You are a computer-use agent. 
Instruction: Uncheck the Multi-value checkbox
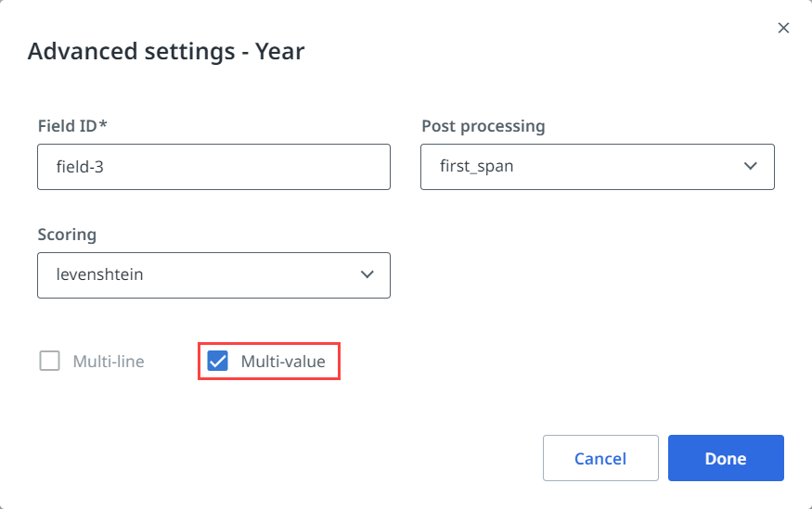pyautogui.click(x=218, y=361)
